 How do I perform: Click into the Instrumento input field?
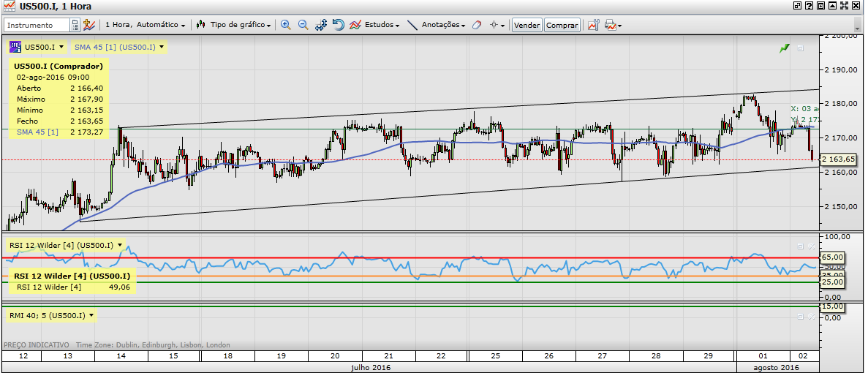pos(37,25)
